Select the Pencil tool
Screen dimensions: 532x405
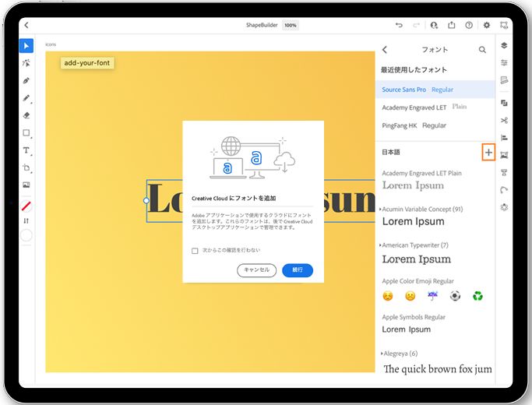26,98
